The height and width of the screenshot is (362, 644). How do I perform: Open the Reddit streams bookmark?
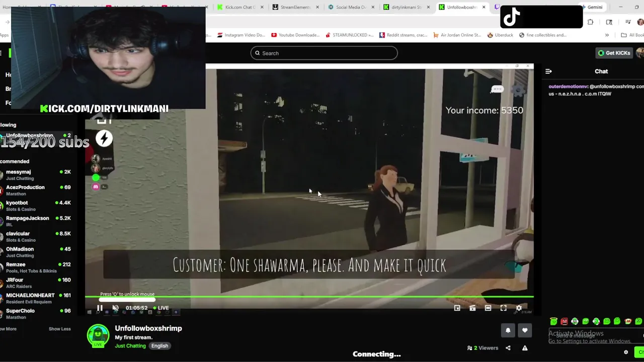404,35
